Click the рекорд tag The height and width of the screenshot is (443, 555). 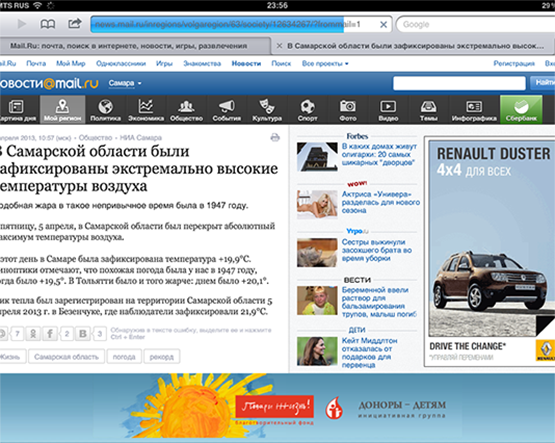[162, 357]
